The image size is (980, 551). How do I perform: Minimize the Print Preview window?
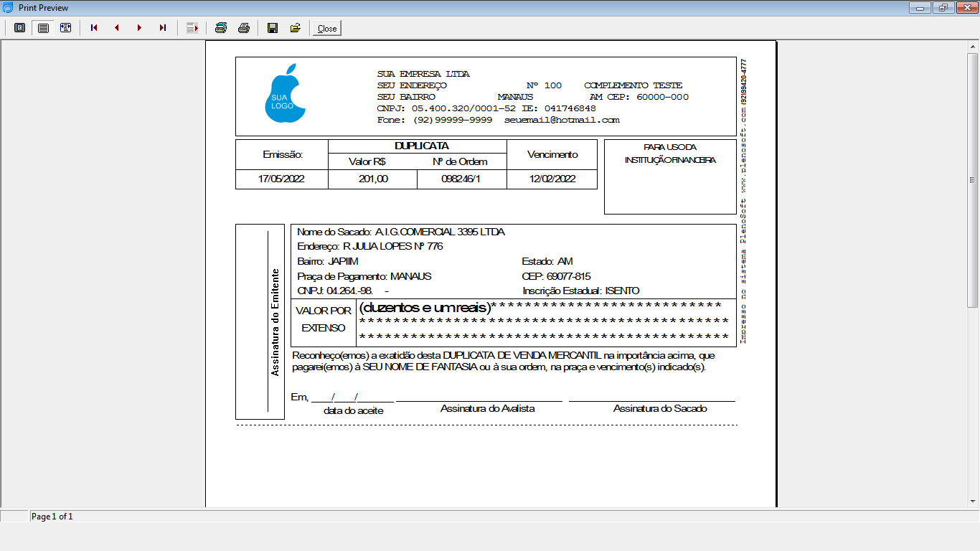pyautogui.click(x=920, y=8)
